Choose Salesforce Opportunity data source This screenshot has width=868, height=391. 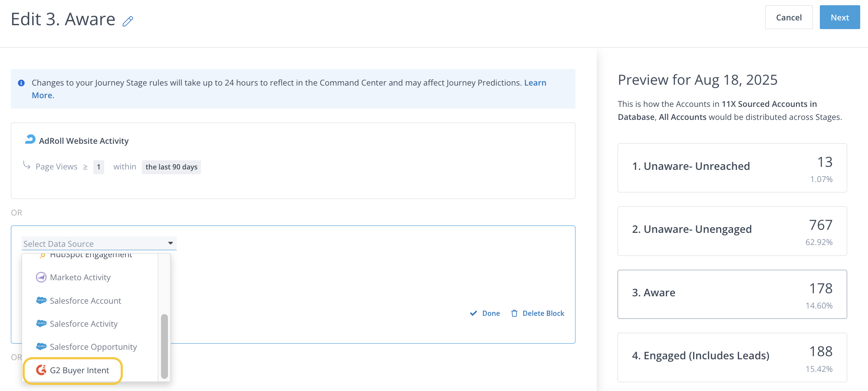(93, 347)
